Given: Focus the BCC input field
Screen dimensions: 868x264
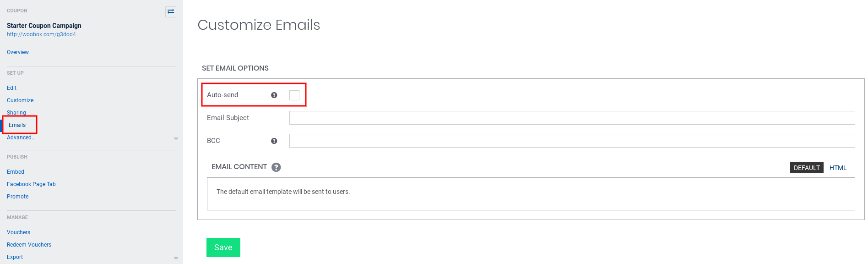Looking at the screenshot, I should tap(572, 141).
